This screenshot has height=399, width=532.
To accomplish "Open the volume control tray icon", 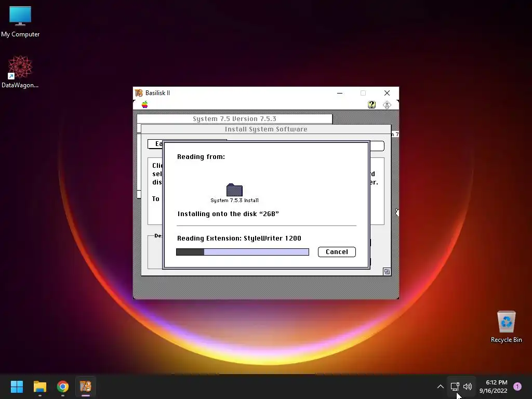I will tap(468, 387).
